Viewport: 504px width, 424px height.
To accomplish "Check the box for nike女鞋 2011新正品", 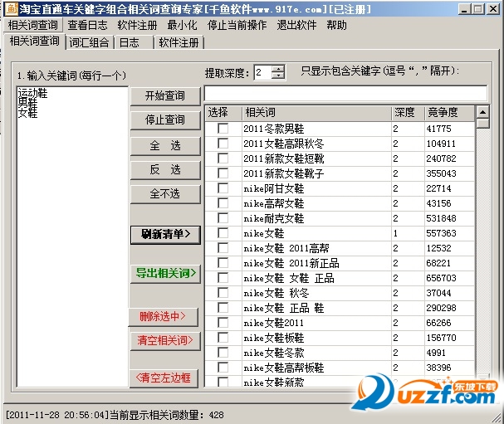I will point(223,263).
